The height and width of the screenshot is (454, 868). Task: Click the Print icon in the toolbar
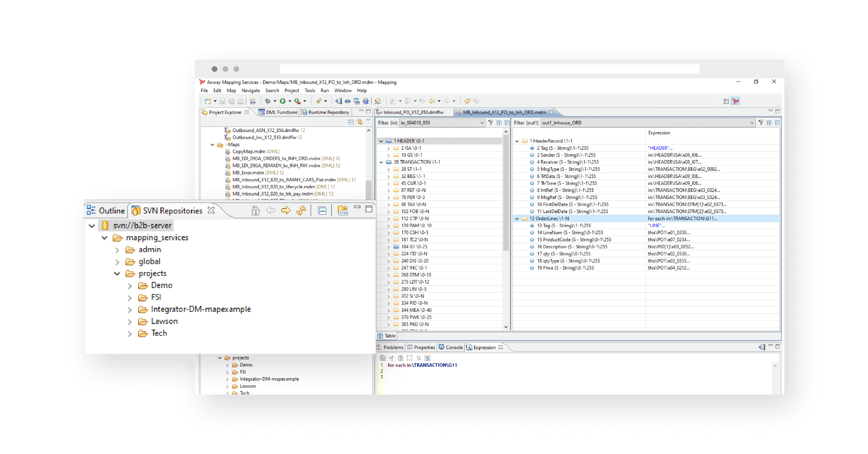[x=240, y=101]
